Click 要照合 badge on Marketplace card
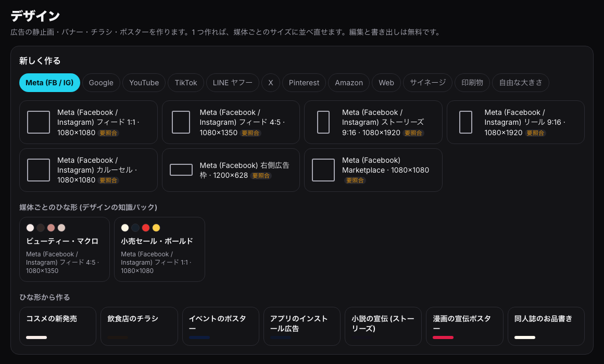Viewport: 604px width, 364px height. [x=355, y=180]
